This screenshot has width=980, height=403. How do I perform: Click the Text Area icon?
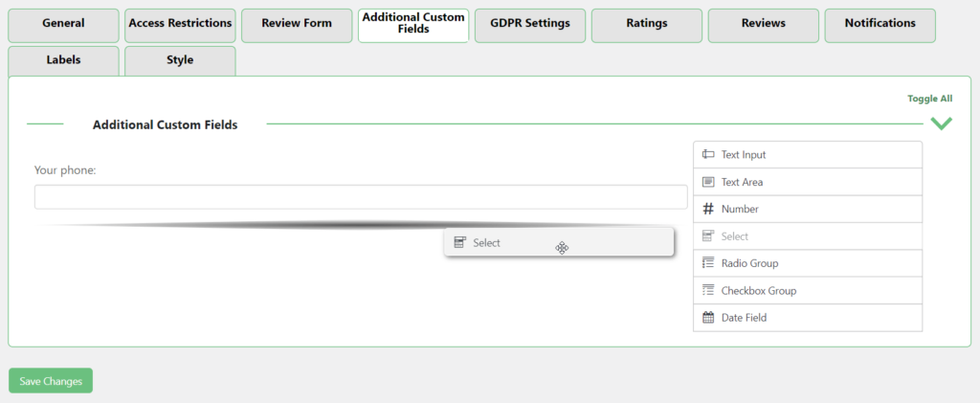[x=708, y=182]
